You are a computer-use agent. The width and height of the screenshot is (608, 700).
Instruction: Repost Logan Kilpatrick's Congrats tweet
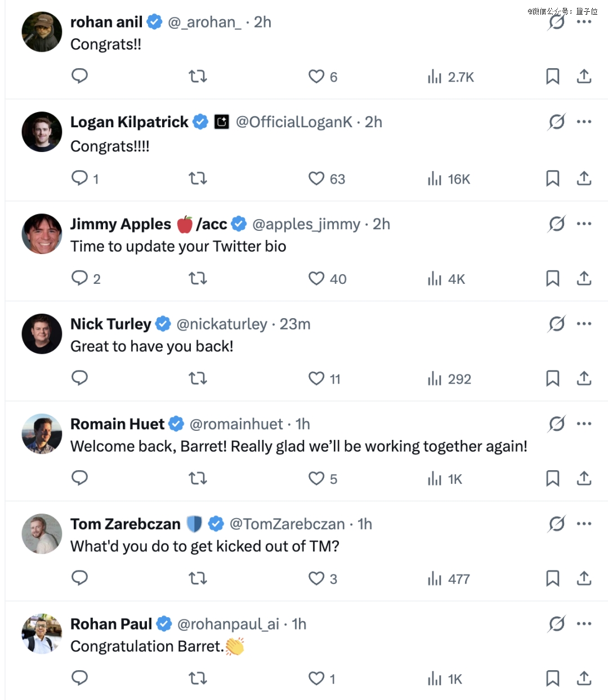point(198,179)
